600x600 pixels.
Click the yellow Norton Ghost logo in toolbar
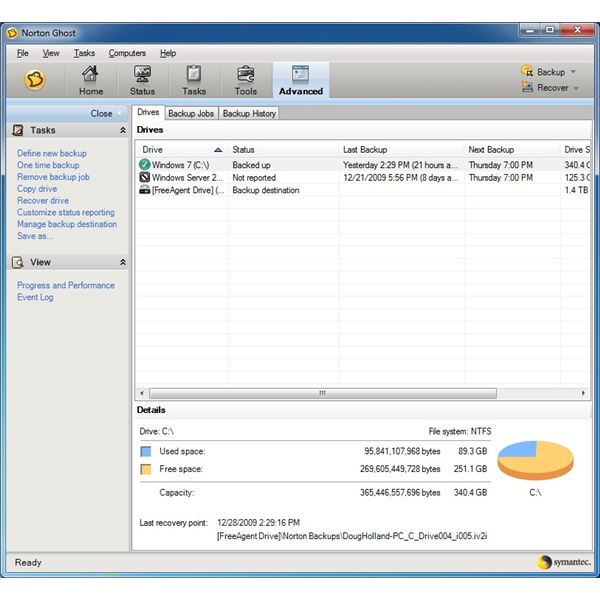(x=35, y=80)
